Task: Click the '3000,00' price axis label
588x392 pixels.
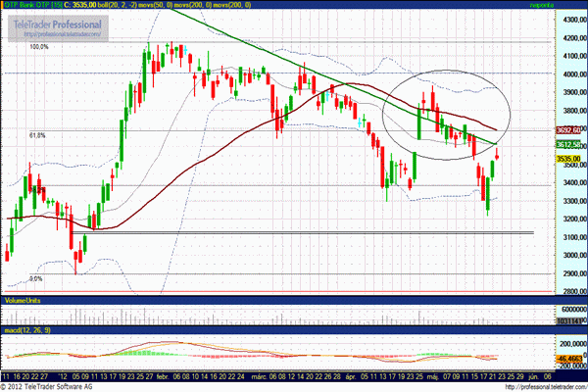Action: coord(574,255)
